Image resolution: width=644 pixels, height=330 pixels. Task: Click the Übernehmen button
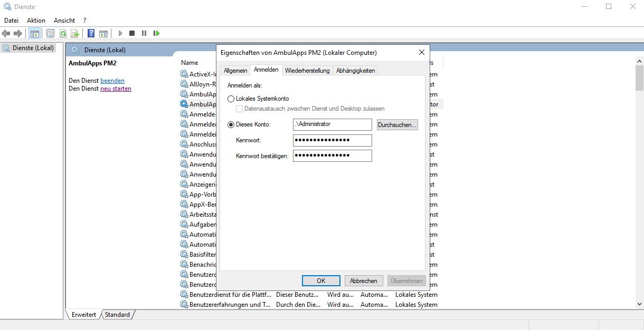(406, 281)
